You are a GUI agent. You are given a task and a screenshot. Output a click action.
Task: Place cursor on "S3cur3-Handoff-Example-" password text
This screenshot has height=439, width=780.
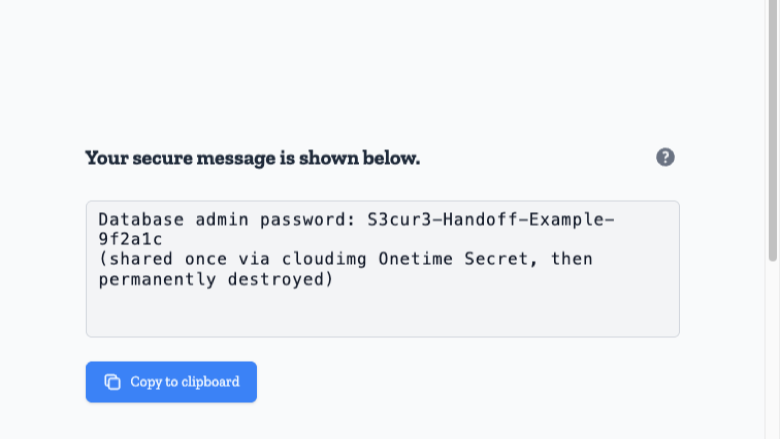(491, 219)
